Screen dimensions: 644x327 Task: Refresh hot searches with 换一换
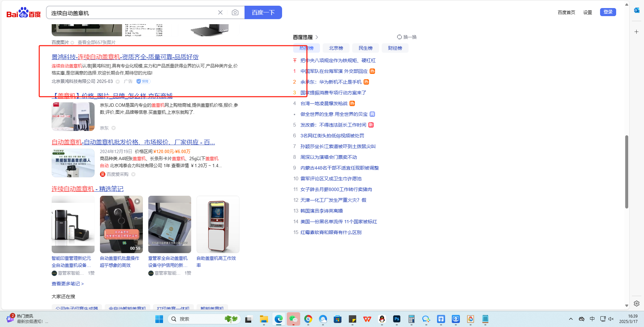point(407,37)
